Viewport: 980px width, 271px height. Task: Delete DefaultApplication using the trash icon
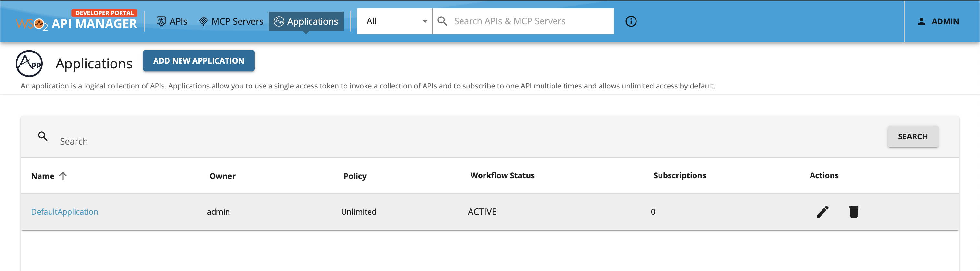(853, 212)
